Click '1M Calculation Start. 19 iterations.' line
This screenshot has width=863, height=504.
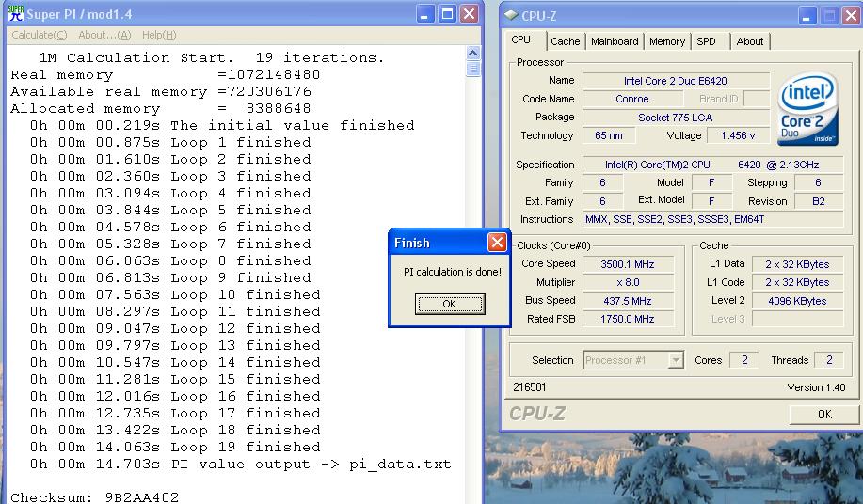point(212,57)
